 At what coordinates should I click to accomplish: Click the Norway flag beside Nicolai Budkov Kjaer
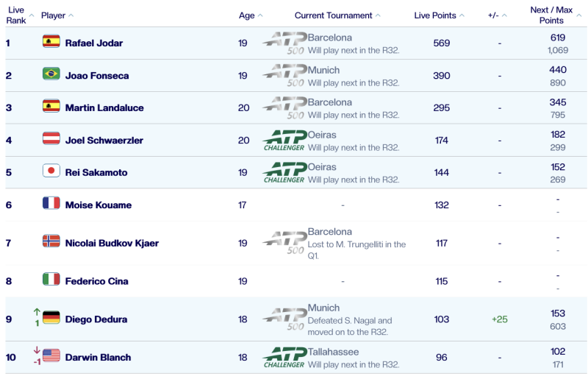pyautogui.click(x=51, y=242)
